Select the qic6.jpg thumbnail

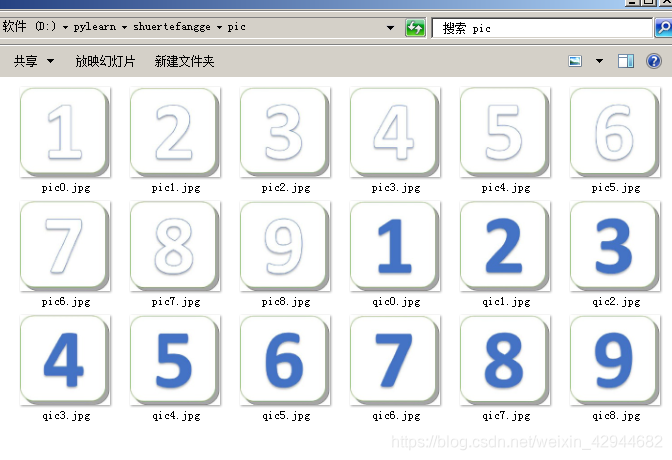click(395, 360)
